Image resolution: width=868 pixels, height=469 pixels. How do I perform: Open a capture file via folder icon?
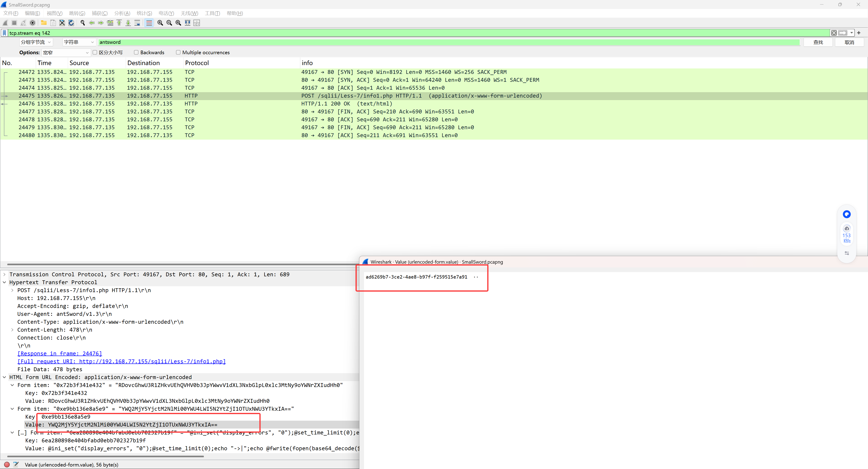click(43, 23)
